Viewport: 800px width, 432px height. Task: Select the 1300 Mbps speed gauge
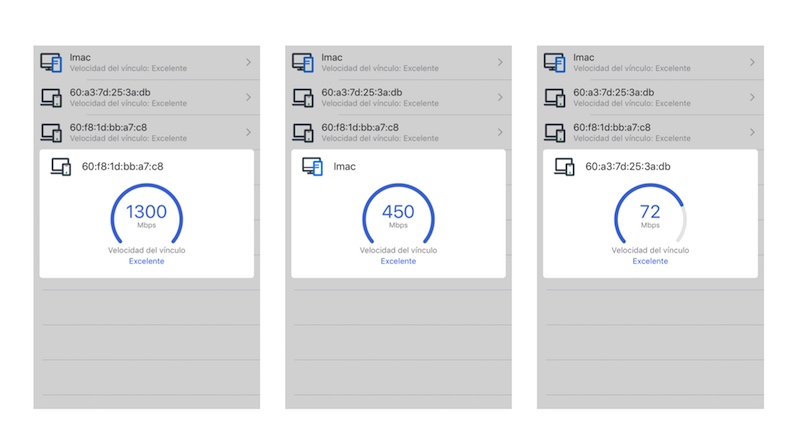coord(146,215)
